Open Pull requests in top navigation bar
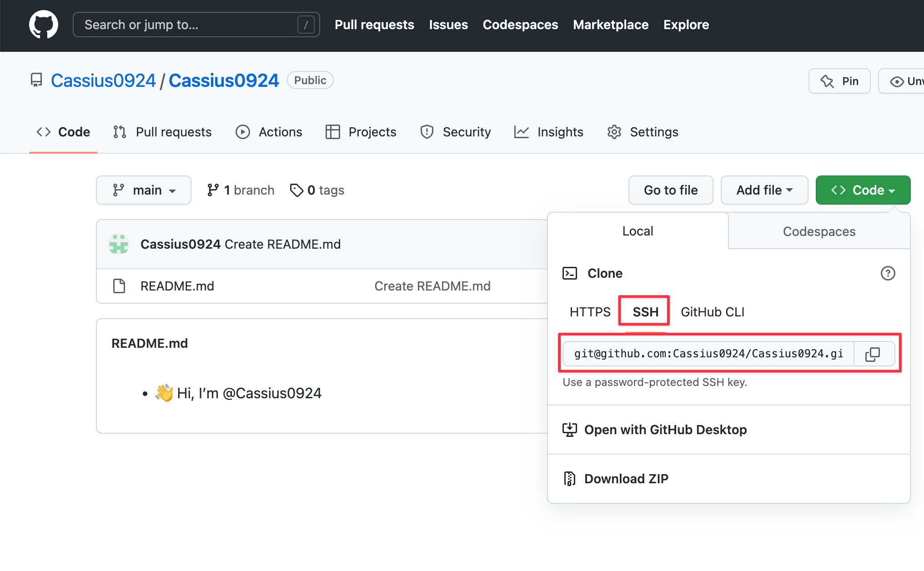924x571 pixels. pos(374,25)
